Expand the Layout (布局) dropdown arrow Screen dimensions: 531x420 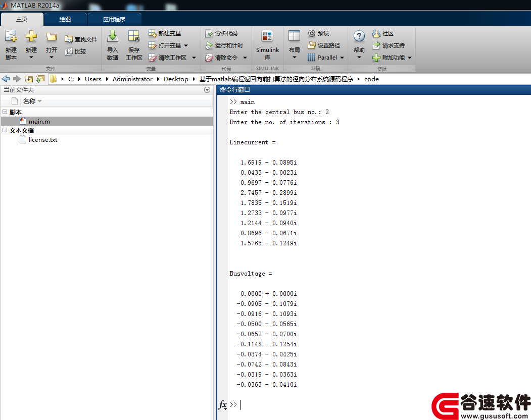point(294,57)
